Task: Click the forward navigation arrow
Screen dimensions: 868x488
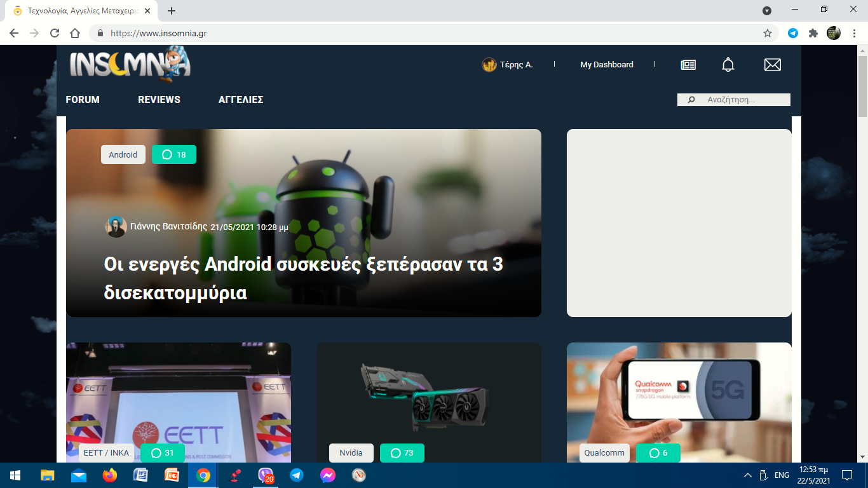Action: pyautogui.click(x=34, y=33)
